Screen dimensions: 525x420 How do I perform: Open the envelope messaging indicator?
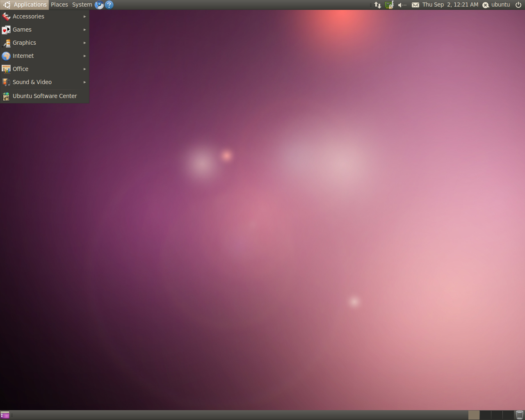(x=415, y=5)
